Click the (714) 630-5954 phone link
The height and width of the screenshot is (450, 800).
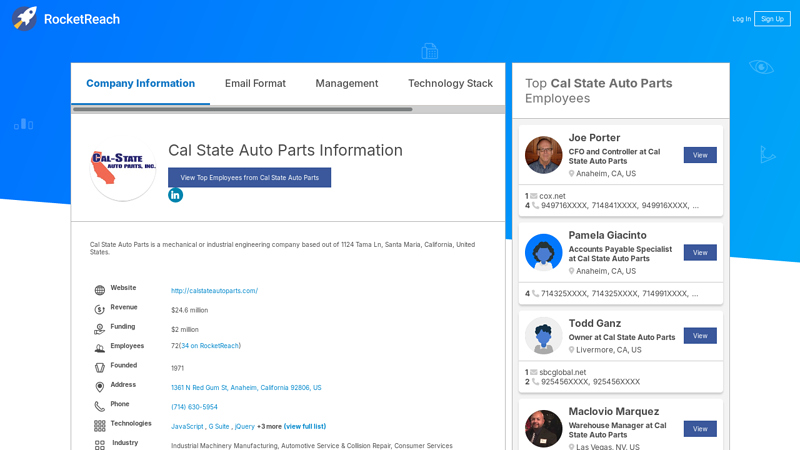click(x=194, y=407)
